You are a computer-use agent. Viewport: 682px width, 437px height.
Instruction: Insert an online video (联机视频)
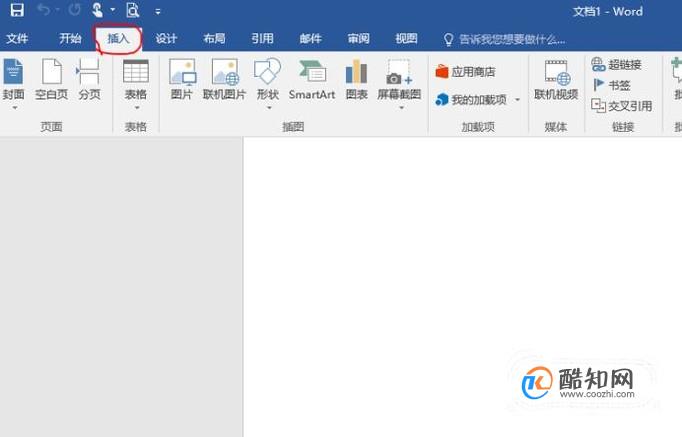pos(556,80)
